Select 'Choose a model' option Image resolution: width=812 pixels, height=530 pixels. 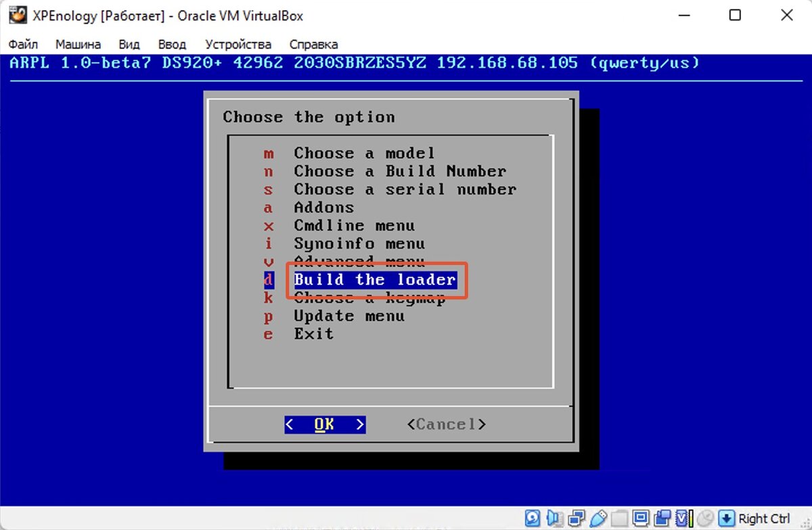click(x=364, y=154)
